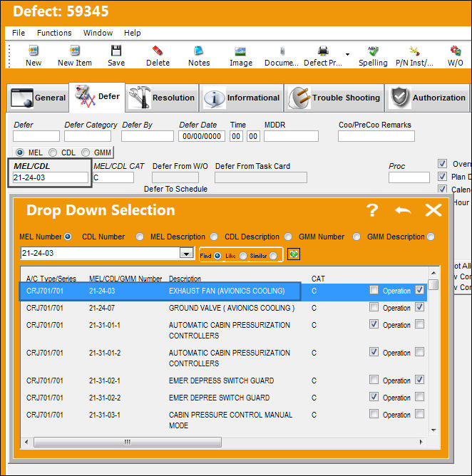Click the Defer Category field
This screenshot has height=476, width=472.
pyautogui.click(x=88, y=136)
